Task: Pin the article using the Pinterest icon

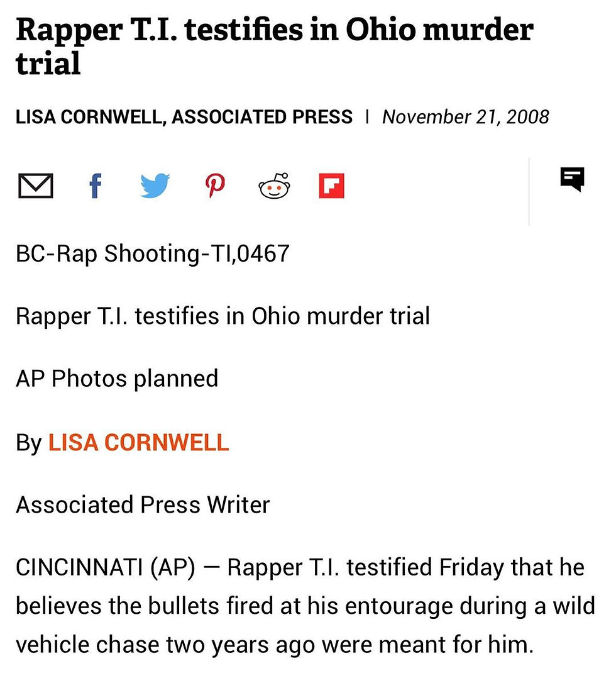Action: pos(215,187)
